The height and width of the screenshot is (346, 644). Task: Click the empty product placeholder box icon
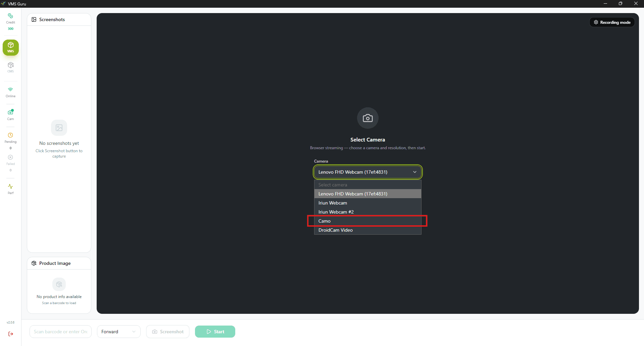point(59,284)
